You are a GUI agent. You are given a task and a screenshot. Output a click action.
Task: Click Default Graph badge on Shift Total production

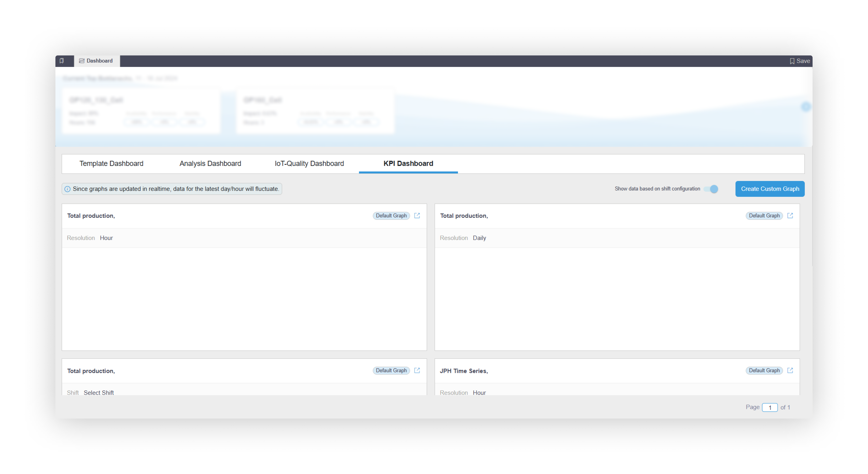(391, 370)
